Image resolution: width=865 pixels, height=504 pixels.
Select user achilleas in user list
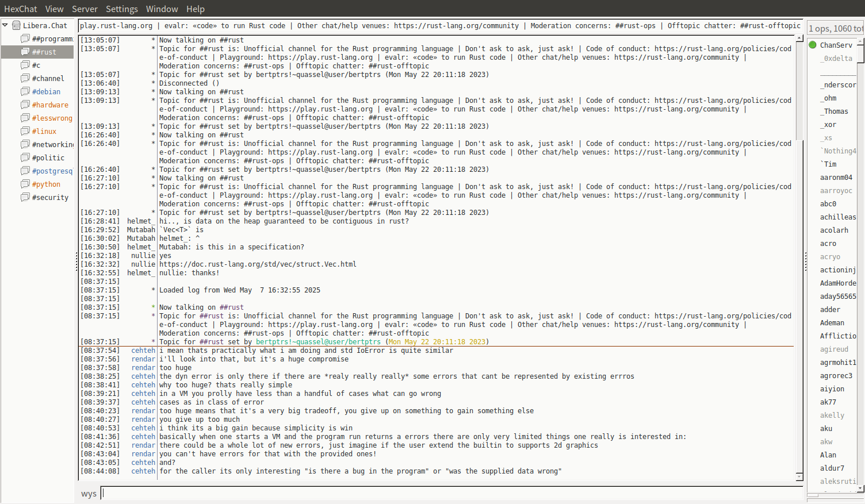[838, 217]
